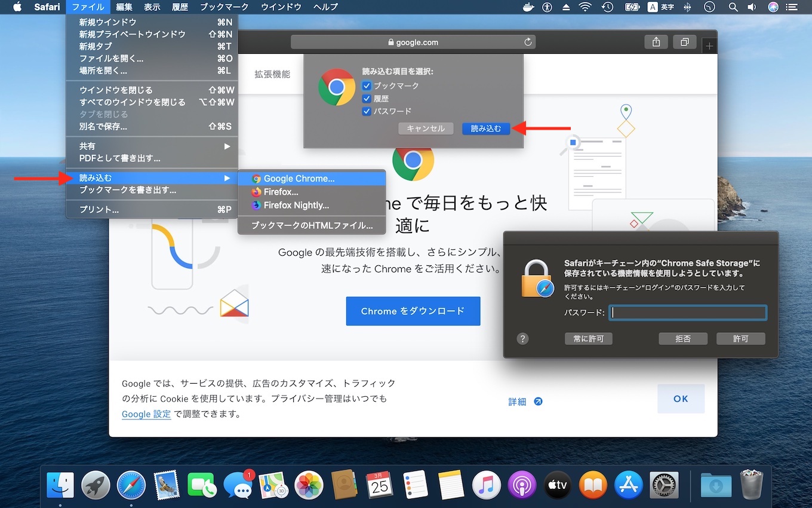The image size is (812, 508).
Task: Open App Store in Dock
Action: [628, 485]
